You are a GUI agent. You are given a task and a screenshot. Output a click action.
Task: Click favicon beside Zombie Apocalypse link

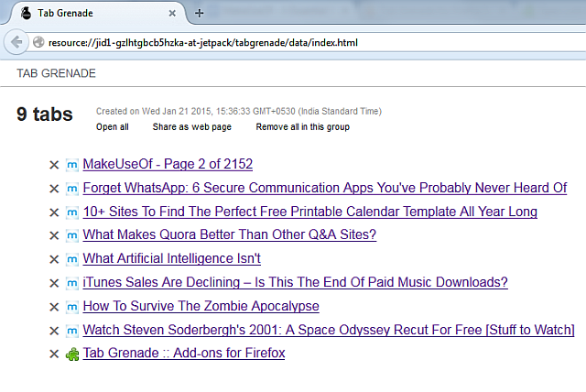[72, 307]
